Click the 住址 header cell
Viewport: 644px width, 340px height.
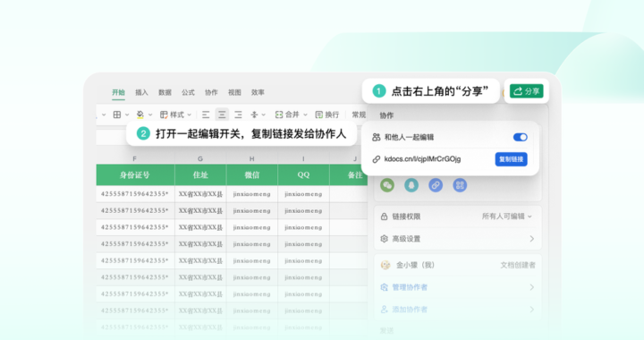pyautogui.click(x=200, y=175)
